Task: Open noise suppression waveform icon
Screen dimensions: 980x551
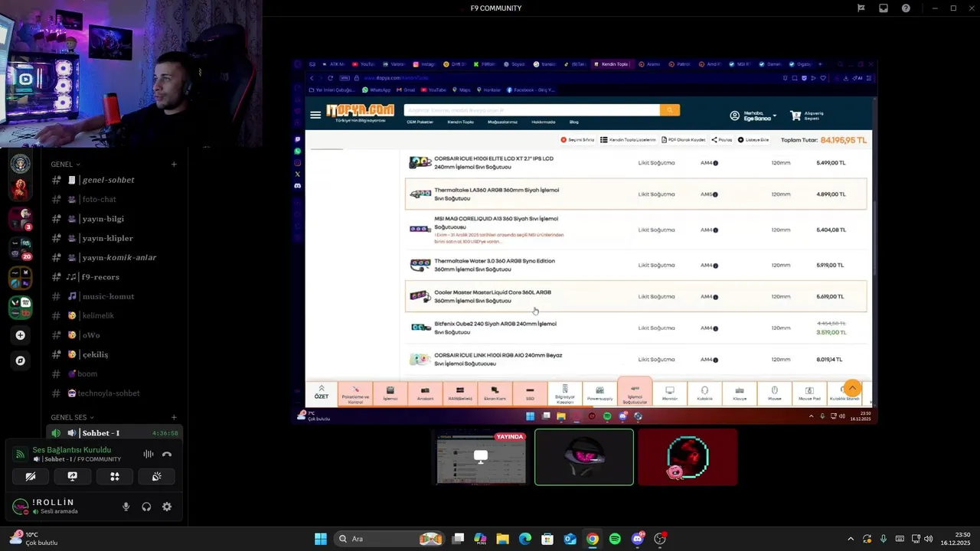Action: (x=149, y=454)
